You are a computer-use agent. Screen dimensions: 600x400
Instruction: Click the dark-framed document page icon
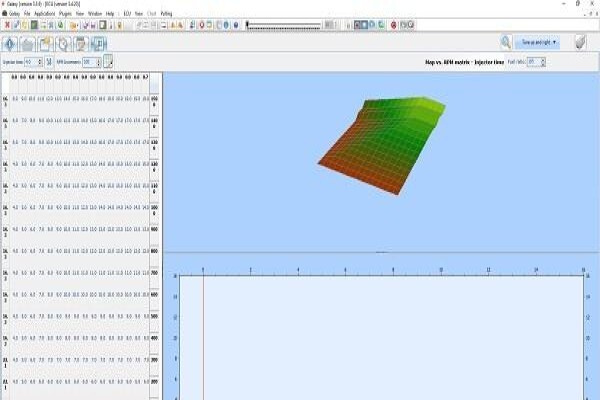102,25
